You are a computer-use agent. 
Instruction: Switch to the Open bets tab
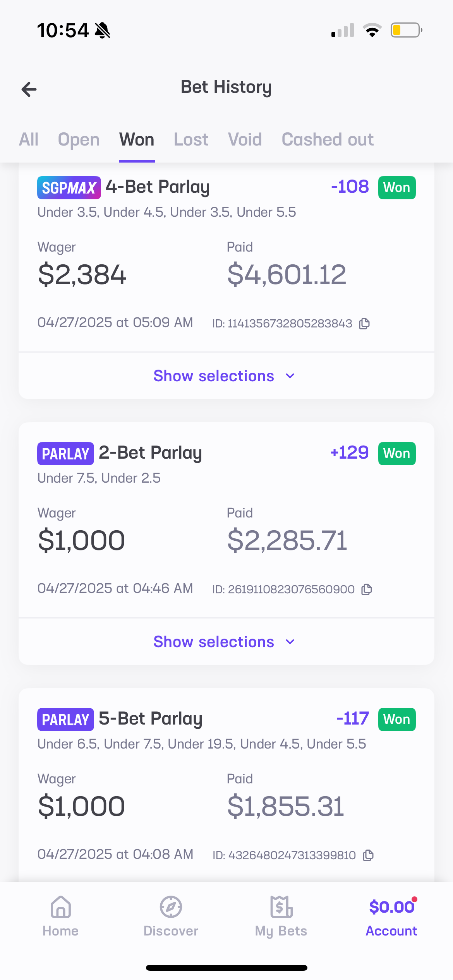click(79, 139)
